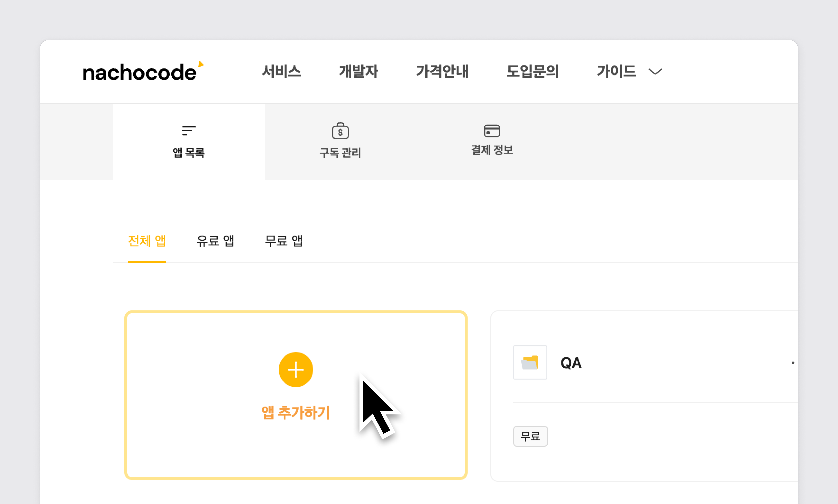Image resolution: width=838 pixels, height=504 pixels.
Task: Click the 앱 추가하기 text
Action: [x=296, y=413]
